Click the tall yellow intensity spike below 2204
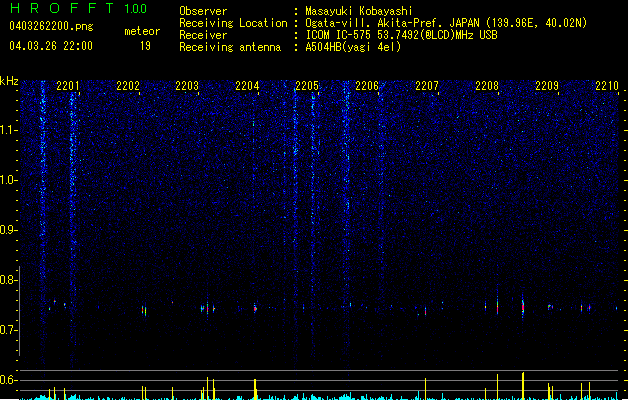629x400 pixels. tap(255, 389)
